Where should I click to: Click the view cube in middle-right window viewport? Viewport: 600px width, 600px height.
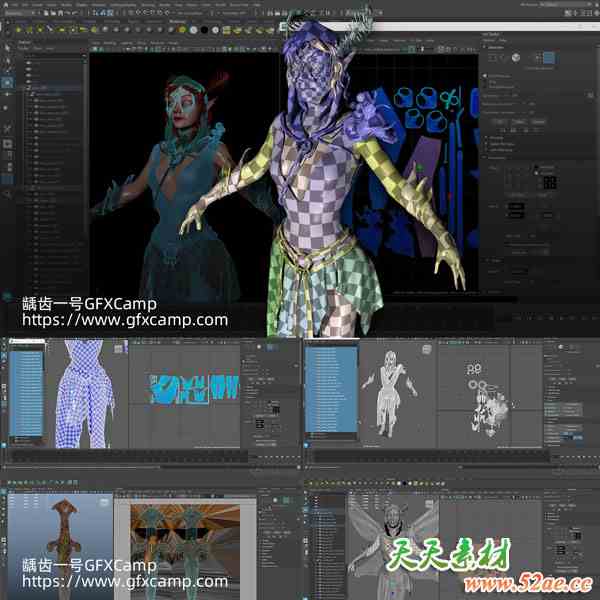(x=427, y=349)
